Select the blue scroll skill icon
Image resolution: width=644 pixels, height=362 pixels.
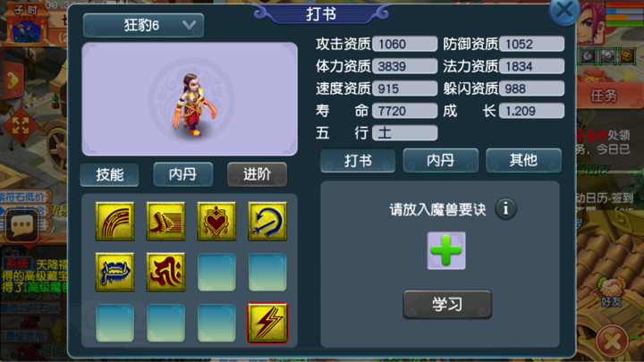click(114, 272)
